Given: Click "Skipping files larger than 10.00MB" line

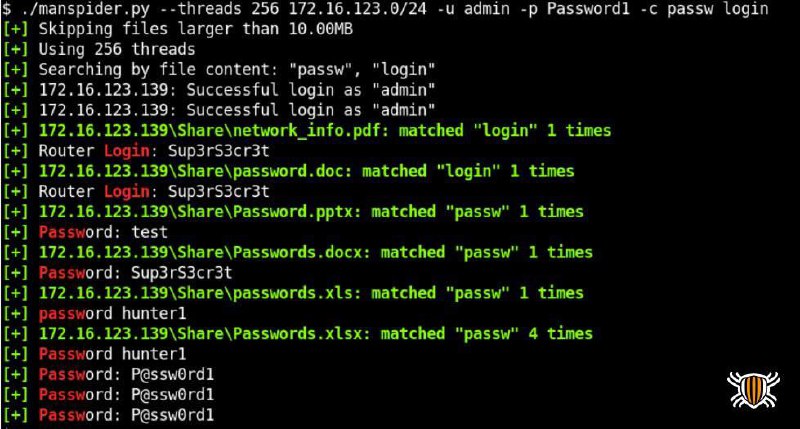Looking at the screenshot, I should tap(178, 29).
